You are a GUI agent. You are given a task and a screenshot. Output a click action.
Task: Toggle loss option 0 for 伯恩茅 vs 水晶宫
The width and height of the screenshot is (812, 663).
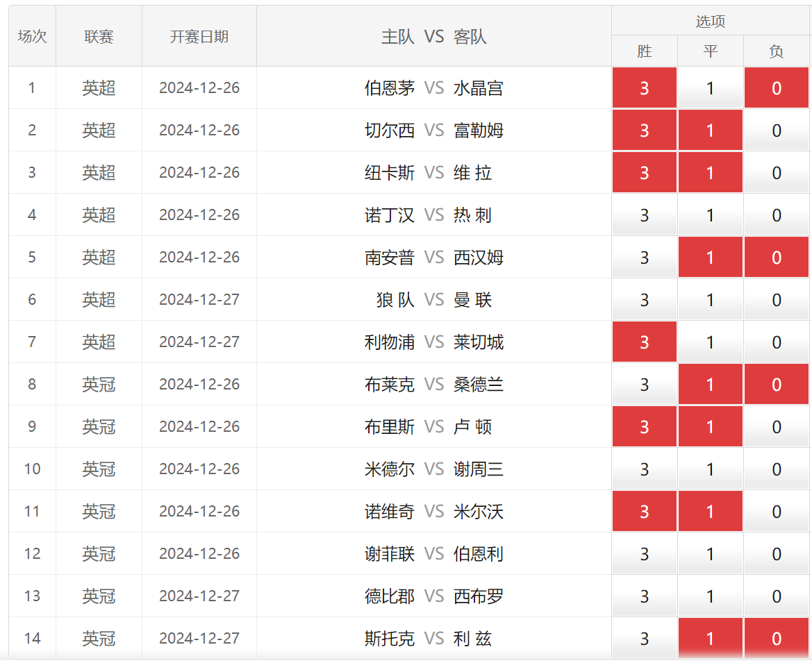[777, 87]
